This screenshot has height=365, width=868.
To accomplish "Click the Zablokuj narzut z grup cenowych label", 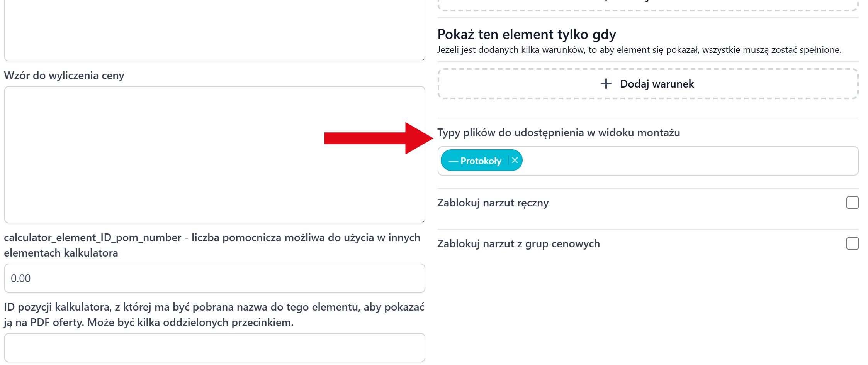I will coord(518,244).
